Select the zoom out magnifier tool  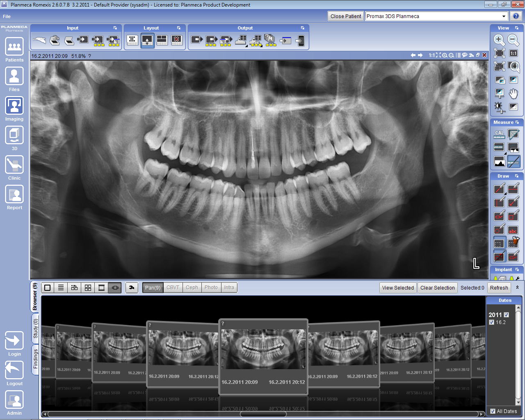coord(514,40)
